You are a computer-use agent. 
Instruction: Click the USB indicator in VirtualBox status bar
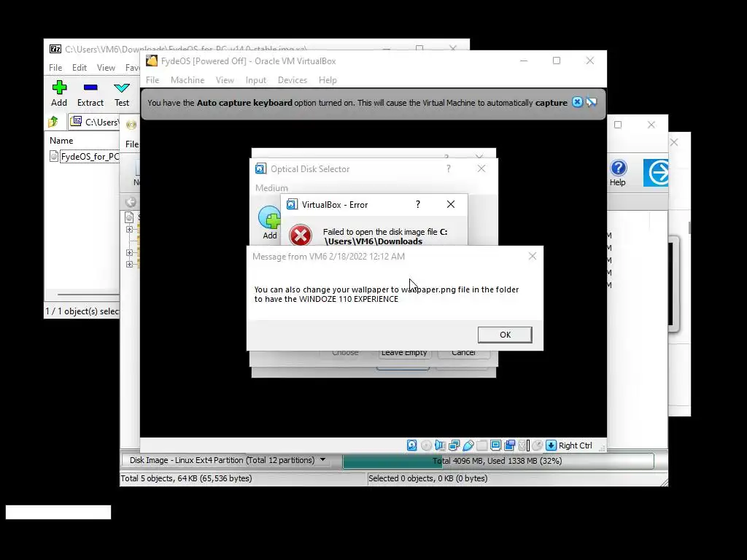click(x=468, y=446)
